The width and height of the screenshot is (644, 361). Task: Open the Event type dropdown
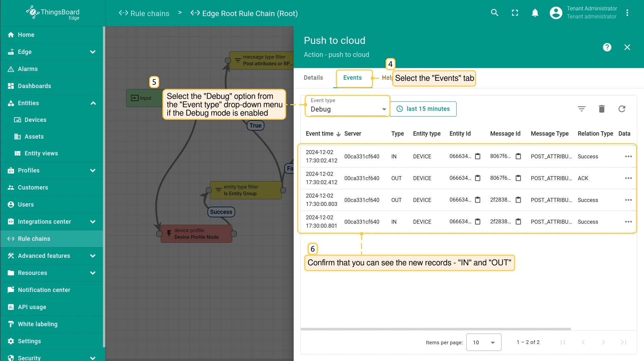[348, 109]
